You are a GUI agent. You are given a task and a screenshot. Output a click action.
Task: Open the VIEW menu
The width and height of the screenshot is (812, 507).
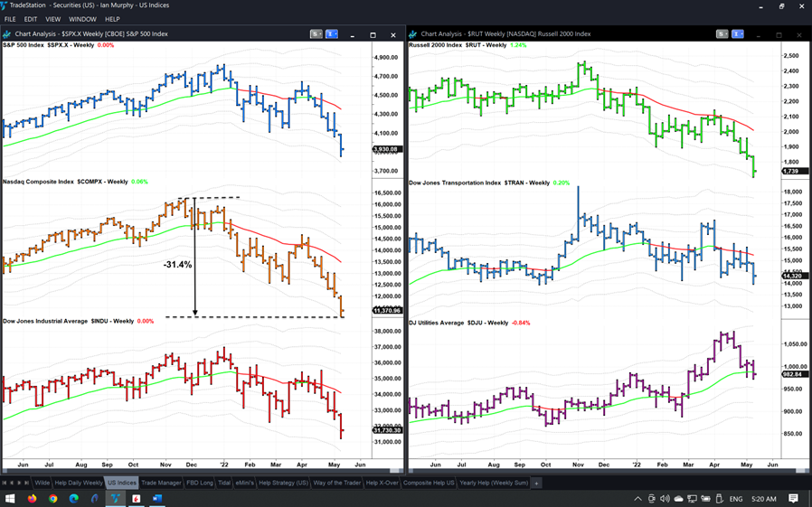click(53, 19)
